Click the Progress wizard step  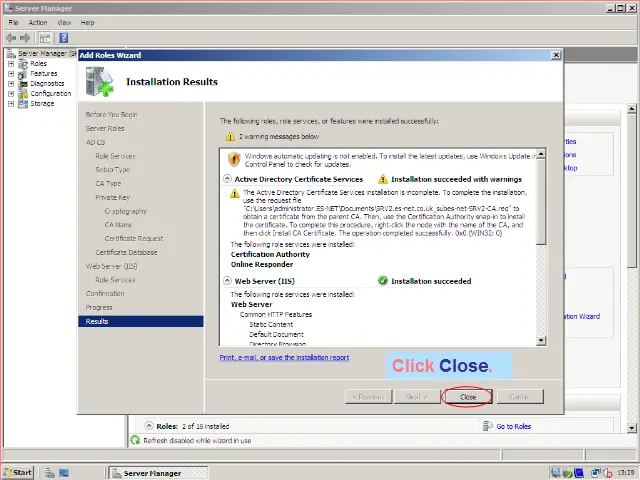coord(99,308)
